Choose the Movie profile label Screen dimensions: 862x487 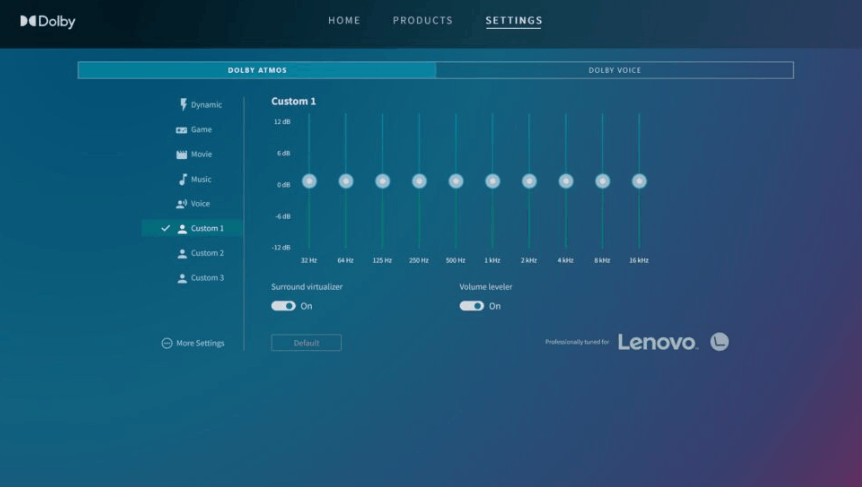tap(201, 154)
